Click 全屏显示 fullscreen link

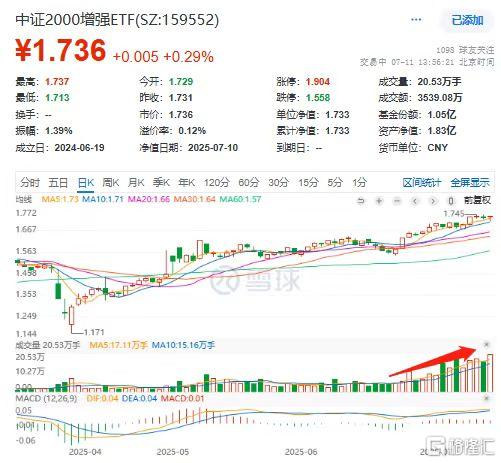tap(470, 183)
